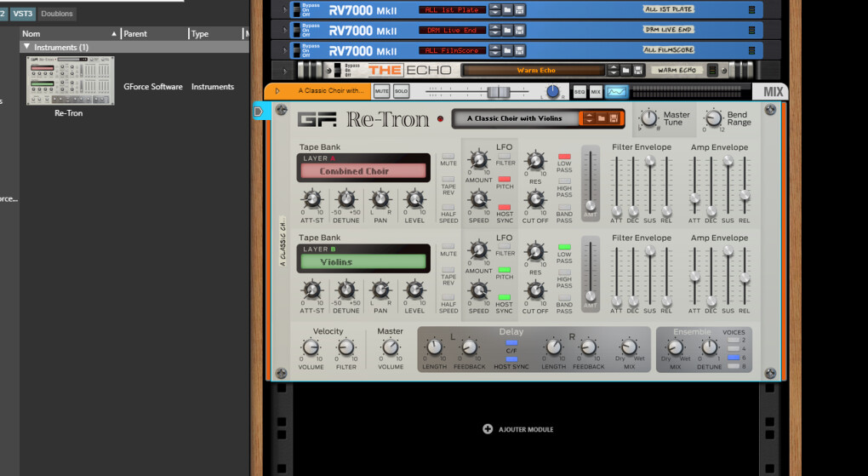Click Layer B LFO SPEED knob
Screen dimensions: 868x476
(x=479, y=290)
